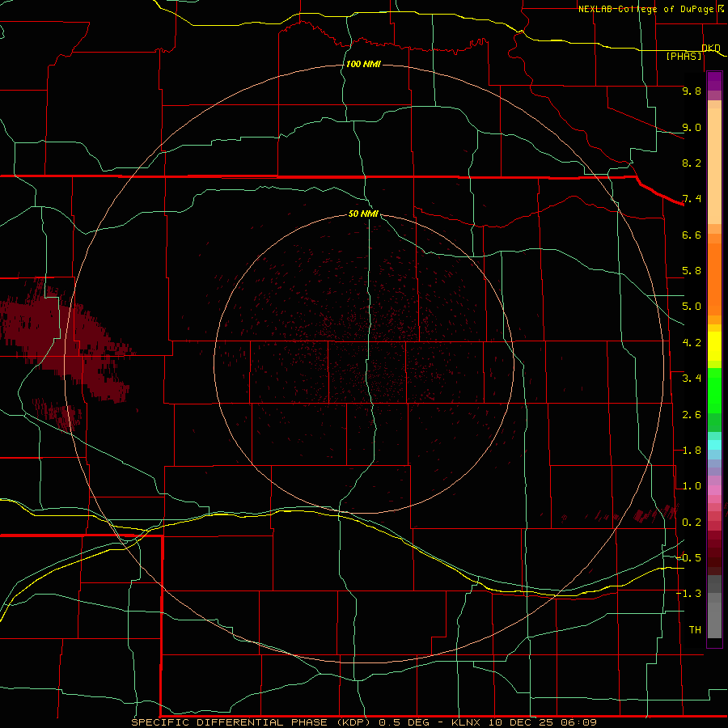The height and width of the screenshot is (728, 728).
Task: Click the [PHAS] units label
Action: [x=684, y=56]
